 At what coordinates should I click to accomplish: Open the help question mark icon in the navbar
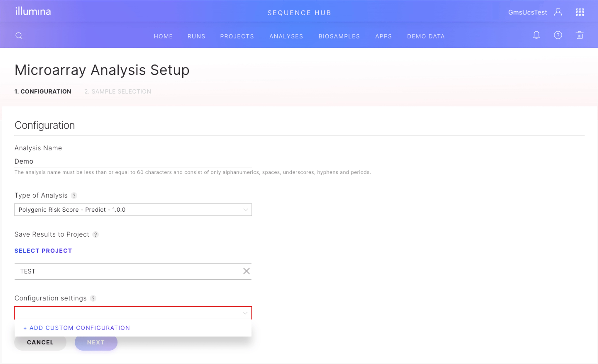click(558, 35)
